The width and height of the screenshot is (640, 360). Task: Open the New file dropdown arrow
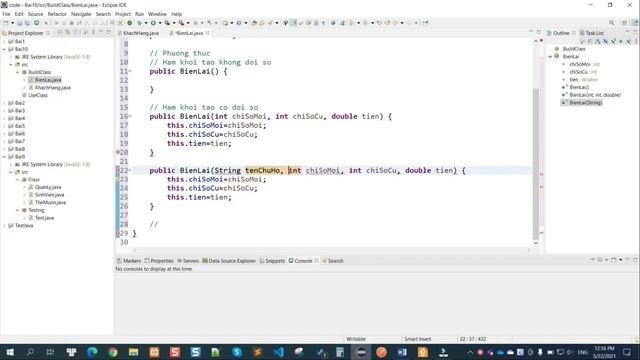pos(12,23)
